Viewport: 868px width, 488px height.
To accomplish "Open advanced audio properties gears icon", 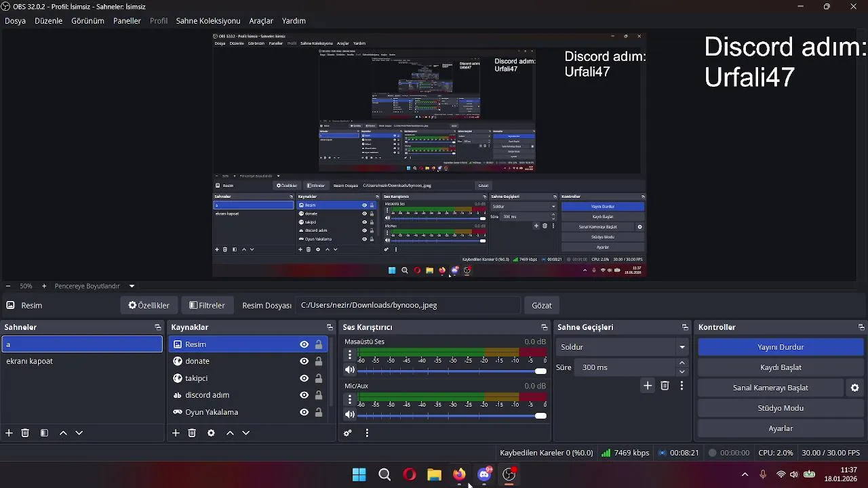I will coord(348,433).
